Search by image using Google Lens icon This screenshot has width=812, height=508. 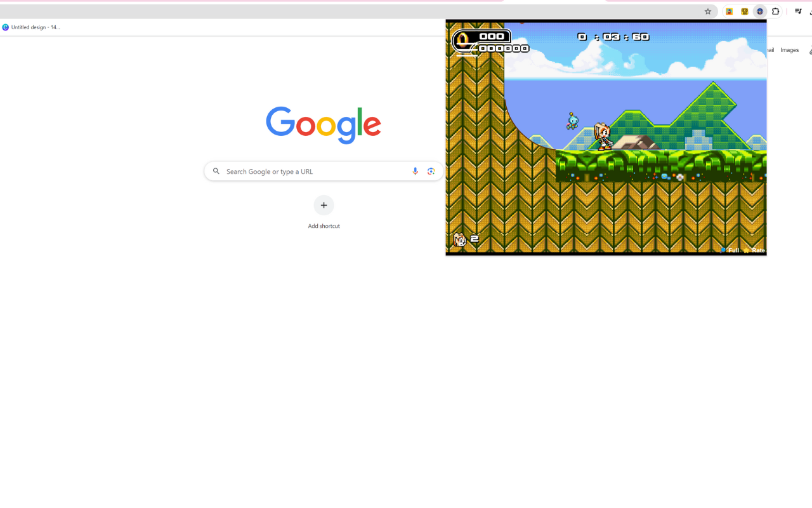[431, 171]
